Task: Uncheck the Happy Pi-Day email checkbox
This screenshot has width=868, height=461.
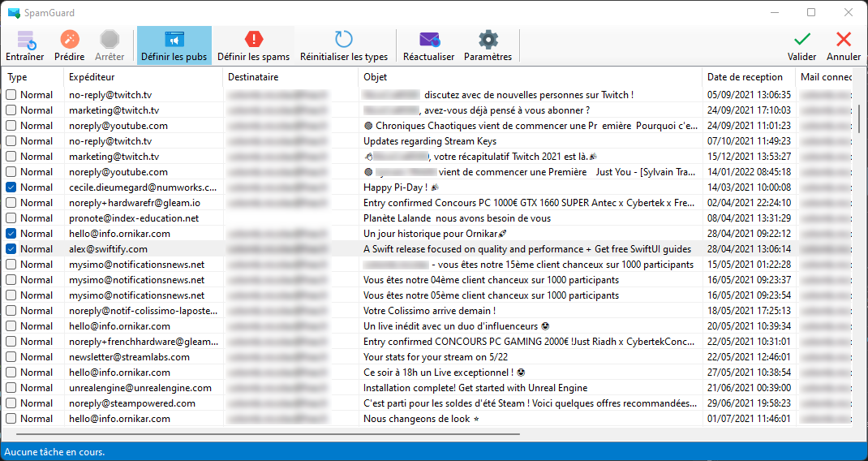Action: coord(11,187)
